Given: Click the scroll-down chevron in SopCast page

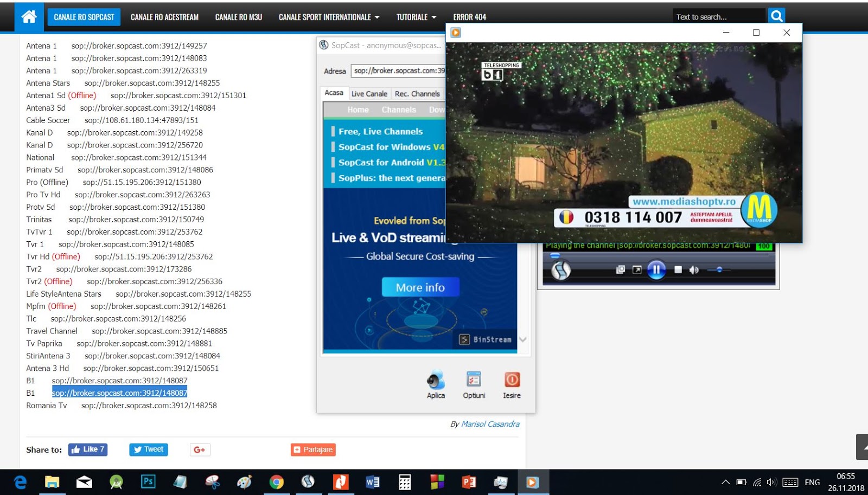Looking at the screenshot, I should click(x=523, y=339).
